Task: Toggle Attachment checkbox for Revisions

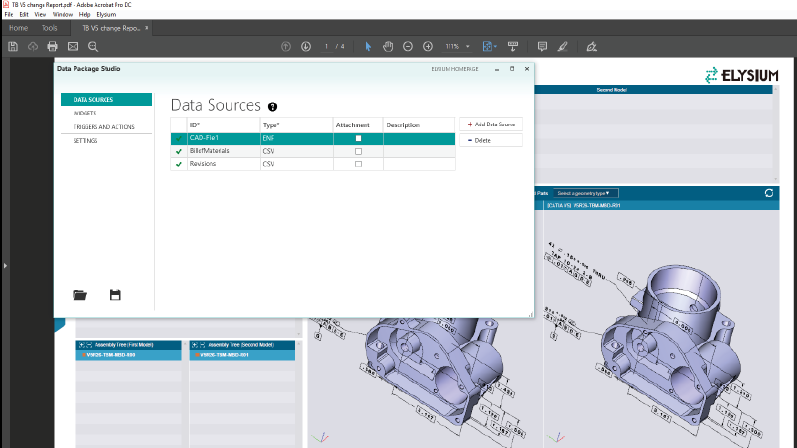Action: coord(358,163)
